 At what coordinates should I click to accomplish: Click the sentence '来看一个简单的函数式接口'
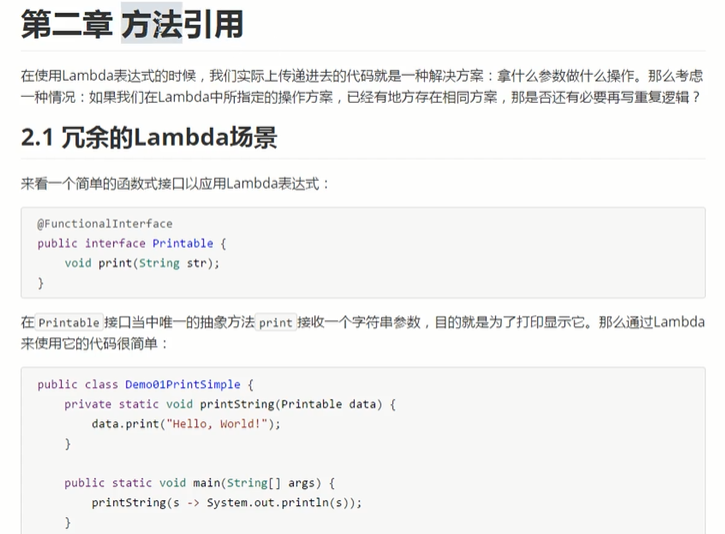point(176,184)
